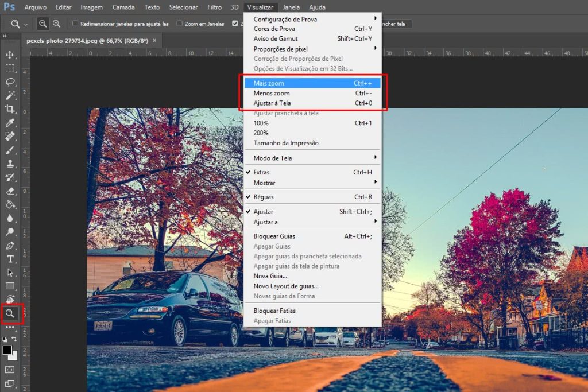Choose Menos zoom menu entry
The width and height of the screenshot is (588, 392).
pyautogui.click(x=313, y=94)
